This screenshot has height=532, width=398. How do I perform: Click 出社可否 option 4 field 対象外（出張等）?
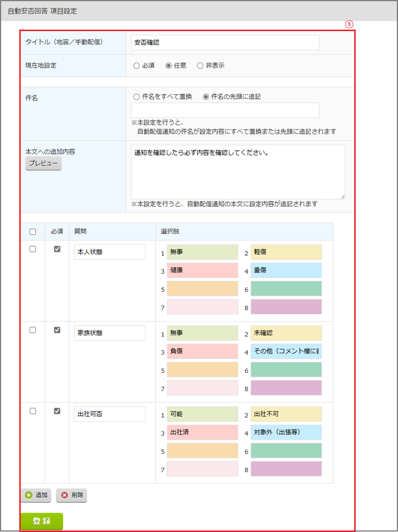pyautogui.click(x=287, y=433)
